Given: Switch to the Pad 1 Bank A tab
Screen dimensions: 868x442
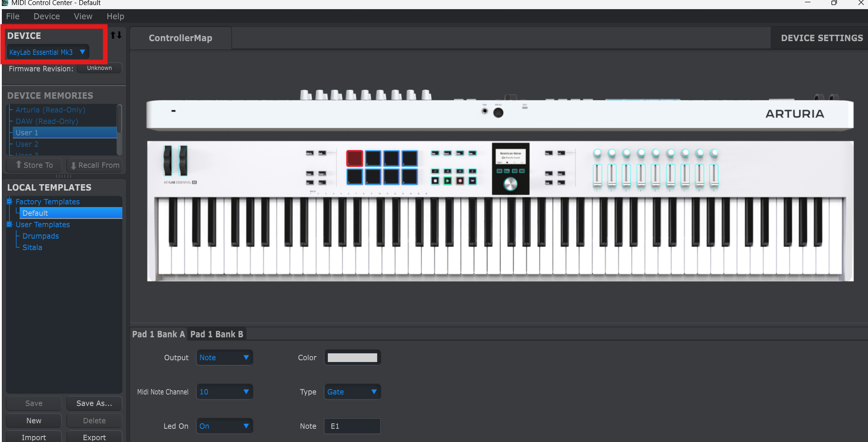Looking at the screenshot, I should tap(158, 334).
